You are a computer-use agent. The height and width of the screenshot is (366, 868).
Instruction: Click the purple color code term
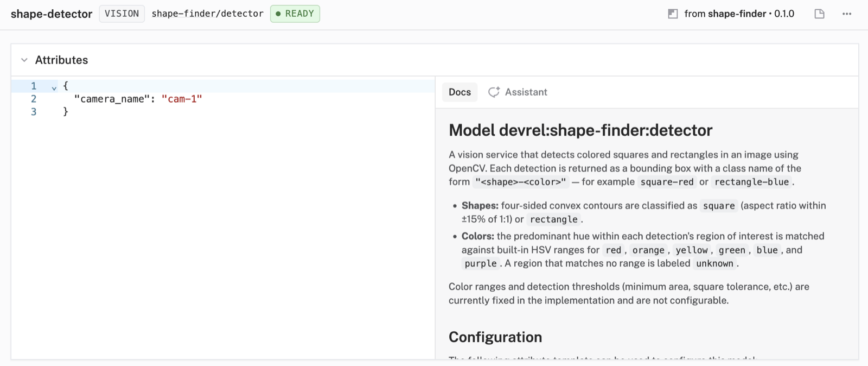tap(481, 264)
